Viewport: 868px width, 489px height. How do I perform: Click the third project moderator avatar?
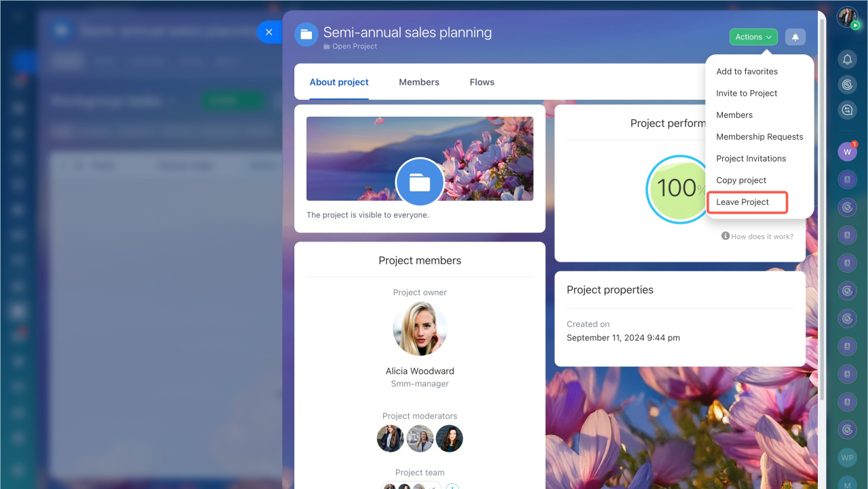449,439
